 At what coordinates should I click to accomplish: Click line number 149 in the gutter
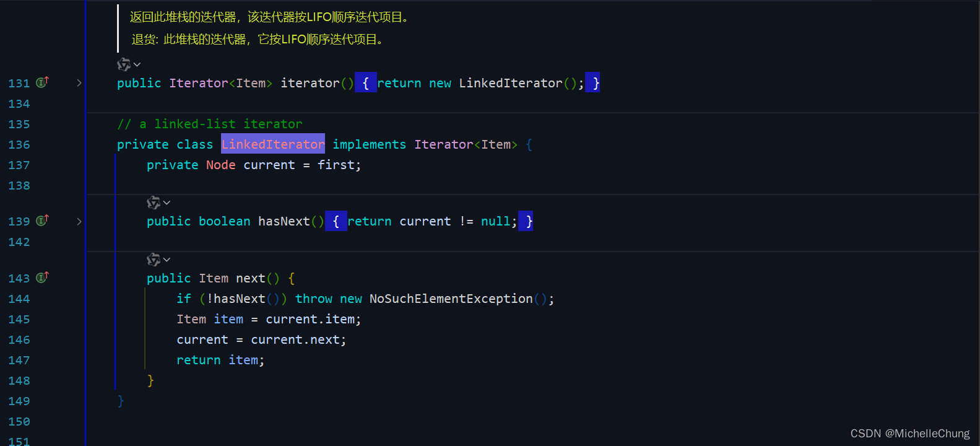pos(19,401)
